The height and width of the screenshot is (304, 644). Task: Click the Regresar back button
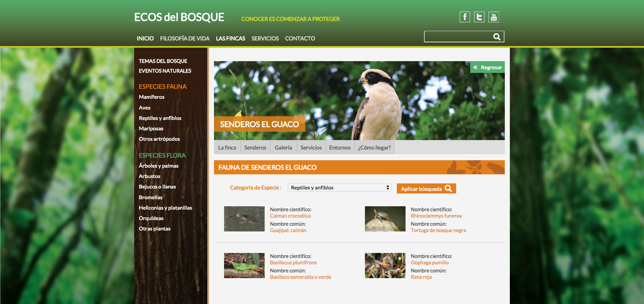487,68
